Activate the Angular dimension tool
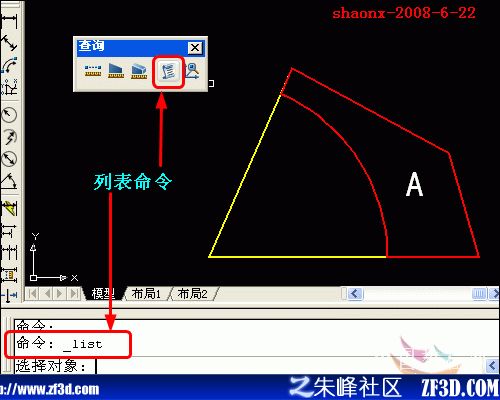 pos(9,181)
